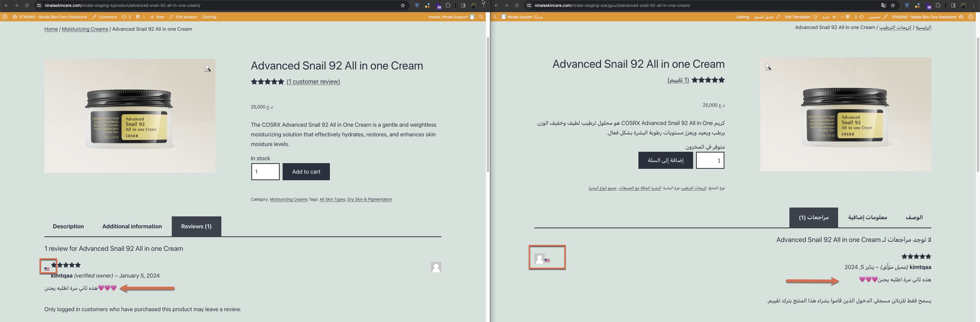
Task: Reload the page in the right browser window
Action: point(516,5)
